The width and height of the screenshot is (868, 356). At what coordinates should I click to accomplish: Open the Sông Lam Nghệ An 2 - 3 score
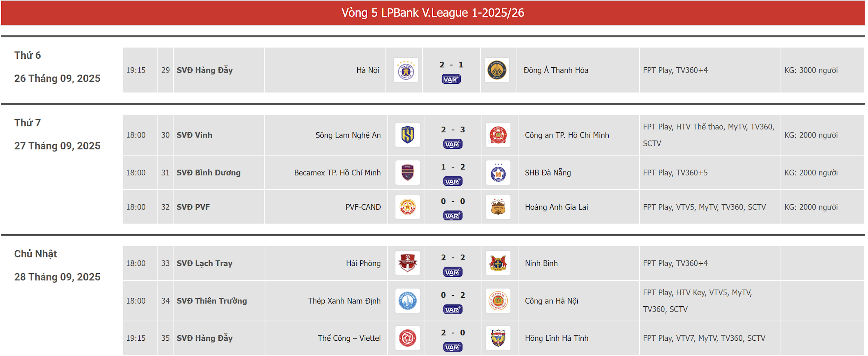(453, 130)
